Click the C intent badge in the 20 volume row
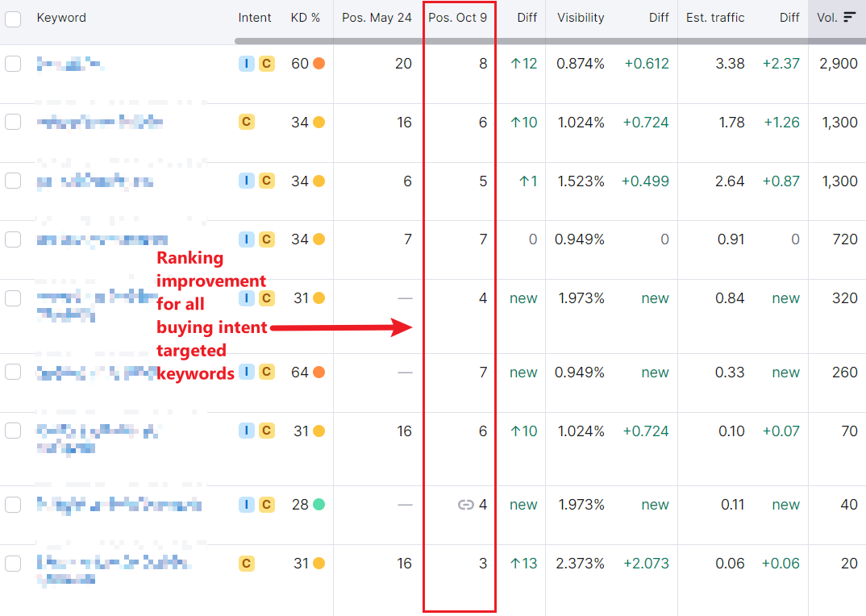 246,564
